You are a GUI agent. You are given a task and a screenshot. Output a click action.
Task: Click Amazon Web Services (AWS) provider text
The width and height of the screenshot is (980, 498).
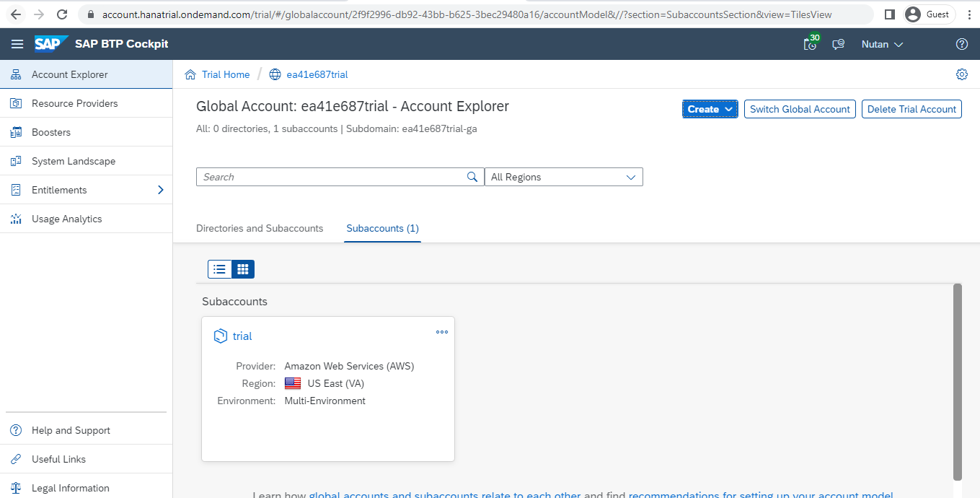tap(349, 366)
